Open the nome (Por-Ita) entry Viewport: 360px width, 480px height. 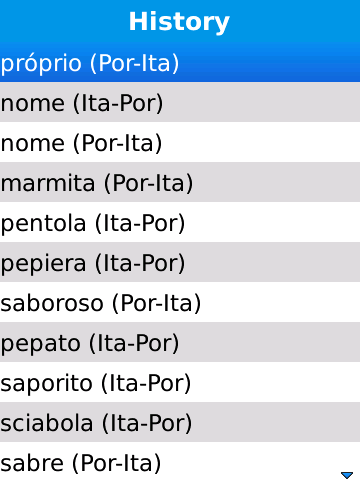(x=180, y=142)
